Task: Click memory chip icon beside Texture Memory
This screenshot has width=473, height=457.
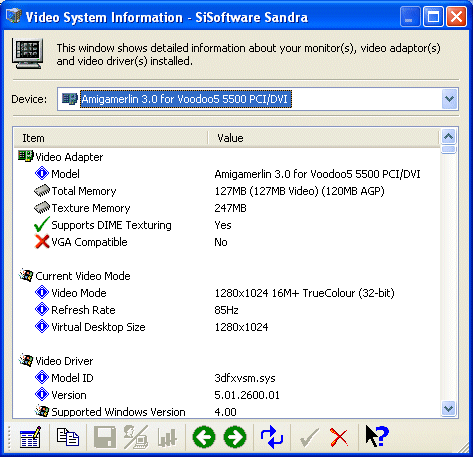Action: (42, 208)
